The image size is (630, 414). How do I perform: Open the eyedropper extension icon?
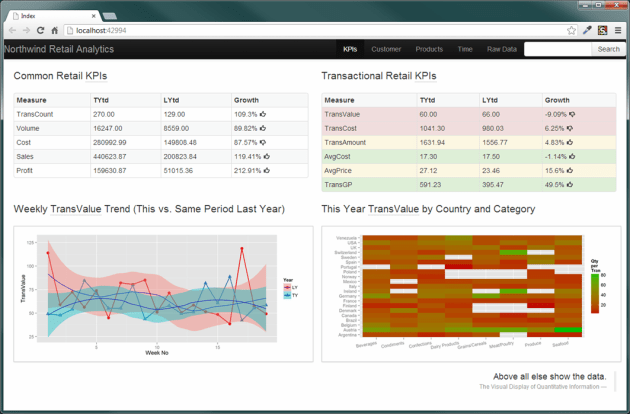(x=587, y=30)
